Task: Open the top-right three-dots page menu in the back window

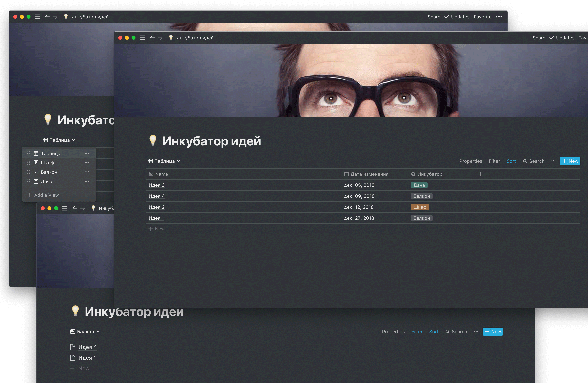Action: (x=499, y=17)
